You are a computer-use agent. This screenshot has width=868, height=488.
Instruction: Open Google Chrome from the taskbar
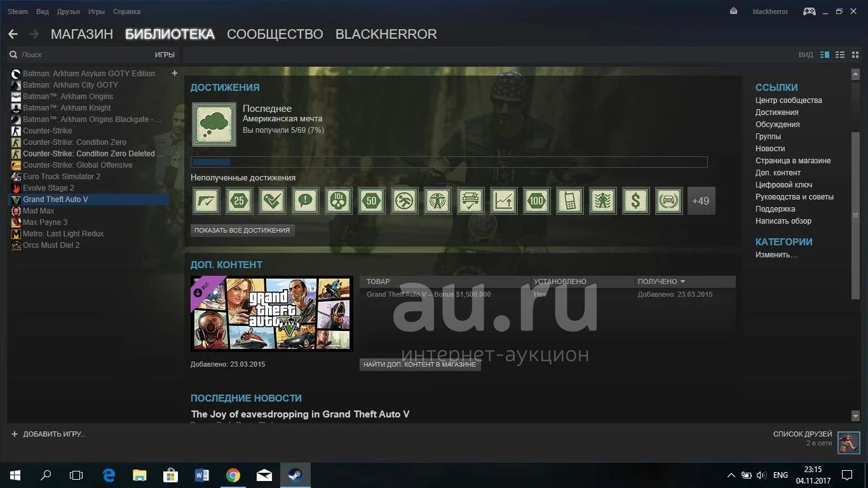pos(233,475)
